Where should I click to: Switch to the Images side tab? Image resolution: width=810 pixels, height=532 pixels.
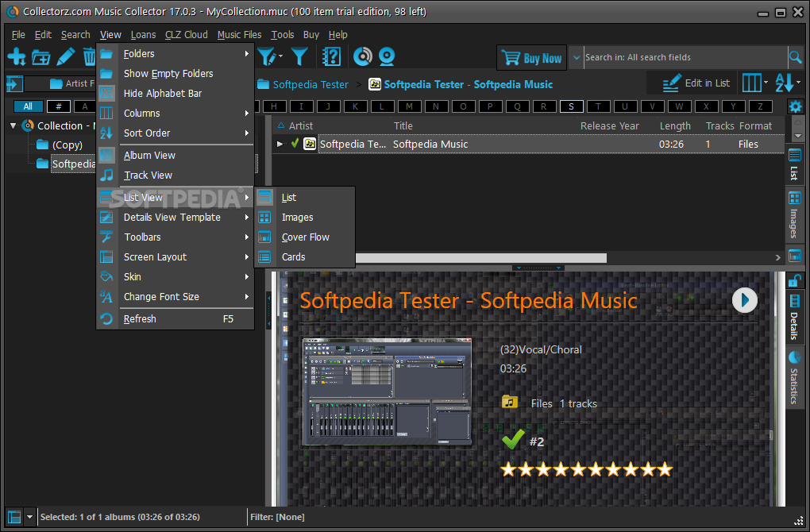pos(794,214)
